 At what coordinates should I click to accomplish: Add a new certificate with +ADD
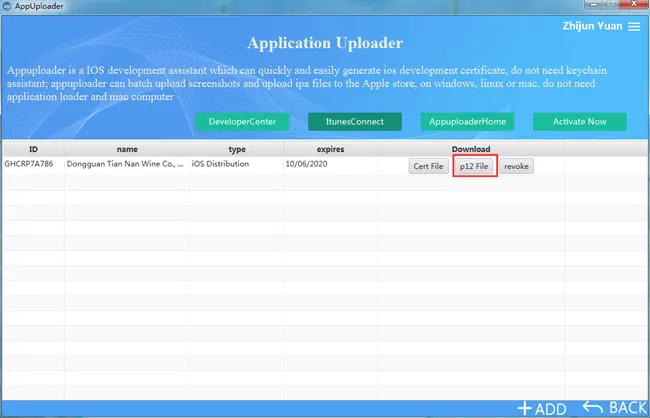coord(541,409)
